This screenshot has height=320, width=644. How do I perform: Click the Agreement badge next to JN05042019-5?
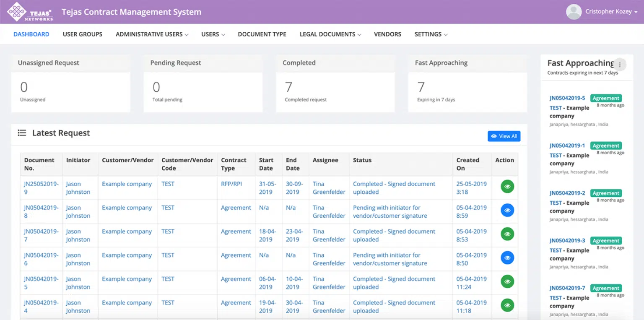[x=606, y=98]
